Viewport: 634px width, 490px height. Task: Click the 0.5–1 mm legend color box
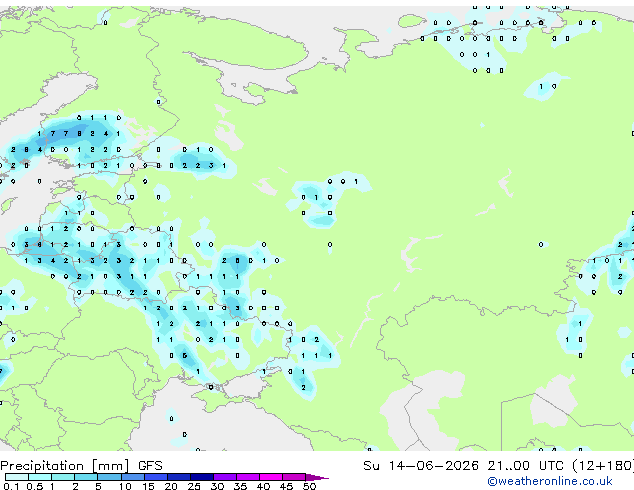[40, 477]
